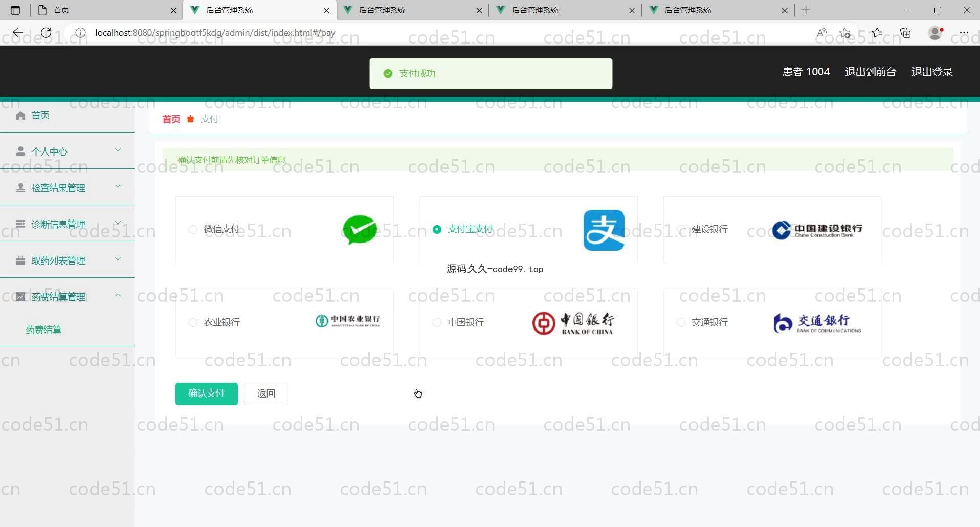Open browser settings and more menu
The width and height of the screenshot is (980, 527).
[x=964, y=33]
